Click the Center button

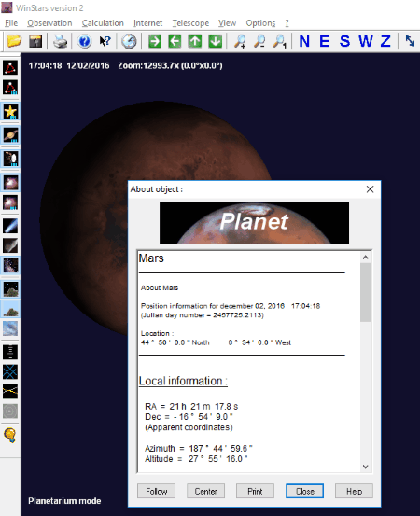coord(205,491)
